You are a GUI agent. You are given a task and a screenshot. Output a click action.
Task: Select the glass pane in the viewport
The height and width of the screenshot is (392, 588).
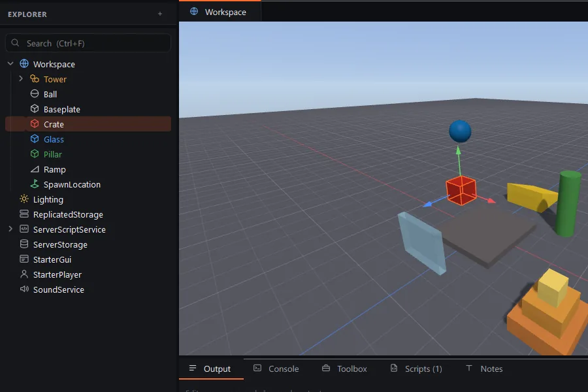(421, 243)
